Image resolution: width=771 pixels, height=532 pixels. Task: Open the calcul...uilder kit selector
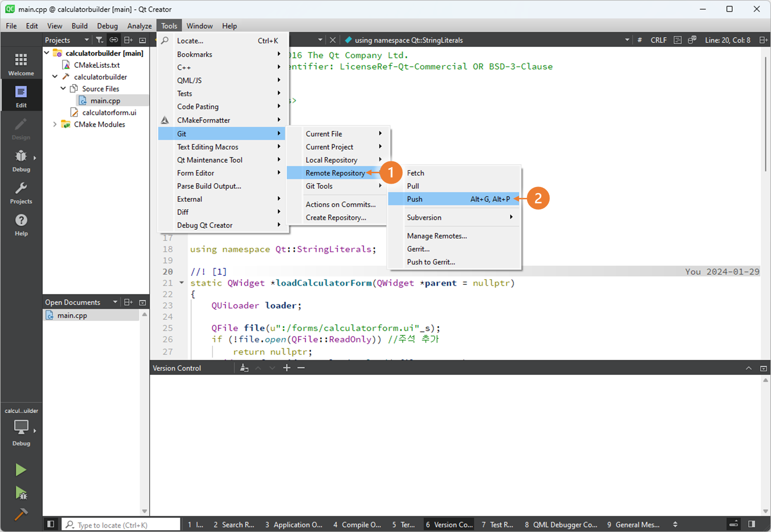[x=21, y=427]
